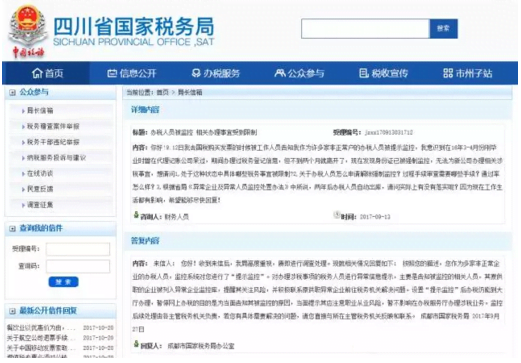Viewport: 521px width, 363px height.
Task: Click the blue search button beside top search box
Action: point(444,29)
